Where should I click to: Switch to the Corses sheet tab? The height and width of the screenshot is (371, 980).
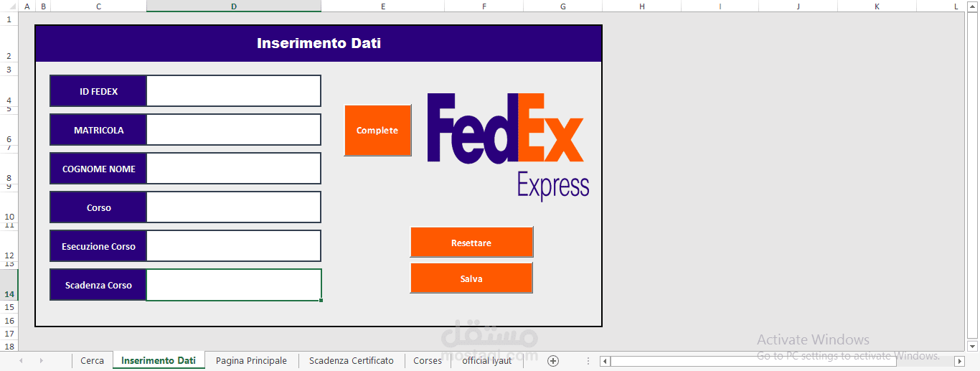click(428, 360)
